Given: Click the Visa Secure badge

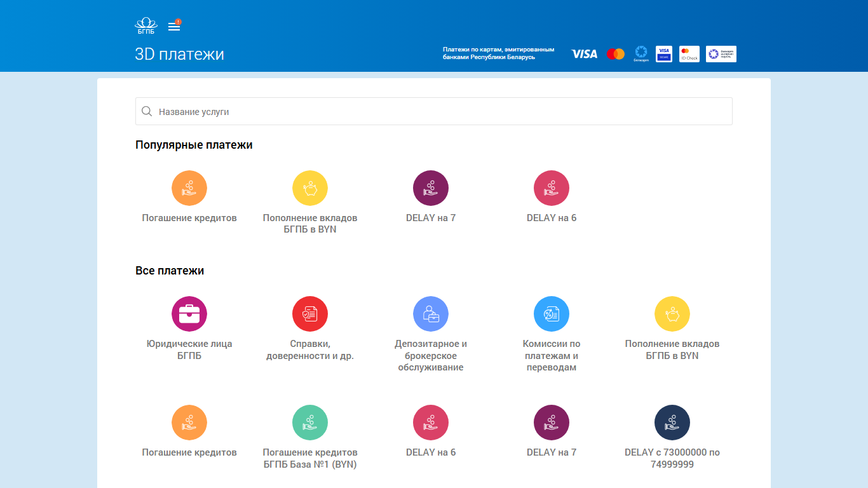Looking at the screenshot, I should click(664, 54).
